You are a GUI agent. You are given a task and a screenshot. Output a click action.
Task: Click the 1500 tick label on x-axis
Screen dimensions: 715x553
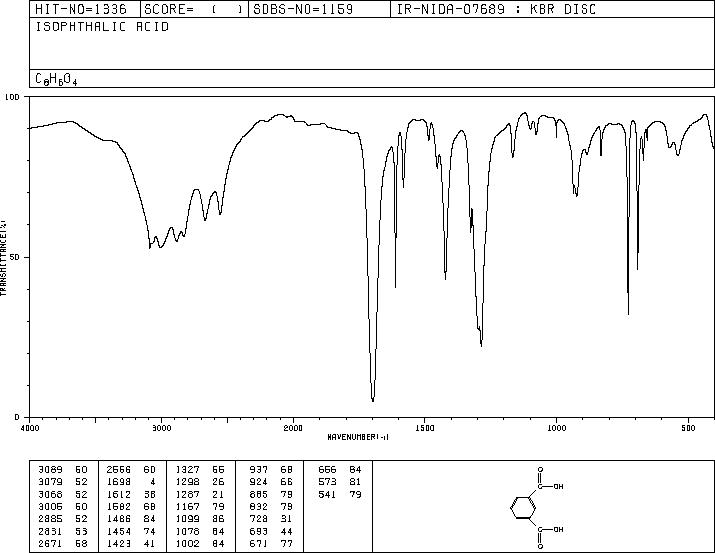tap(425, 428)
